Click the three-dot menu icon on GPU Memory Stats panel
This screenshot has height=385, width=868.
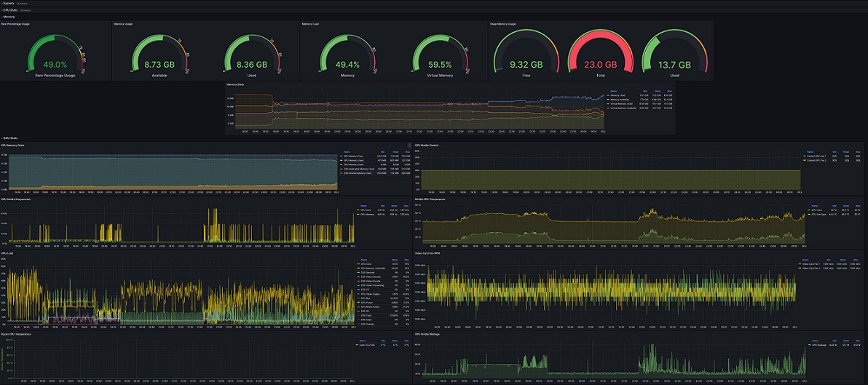(409, 146)
